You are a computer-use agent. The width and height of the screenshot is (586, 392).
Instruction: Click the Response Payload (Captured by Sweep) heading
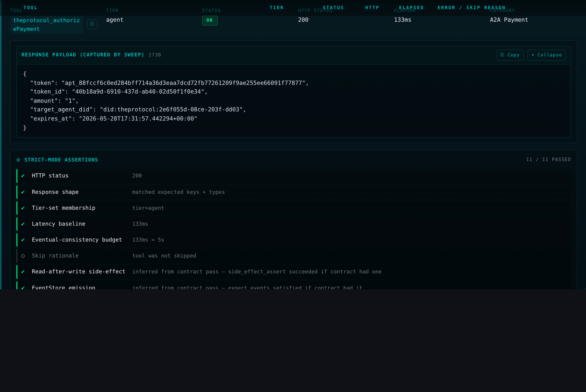83,55
